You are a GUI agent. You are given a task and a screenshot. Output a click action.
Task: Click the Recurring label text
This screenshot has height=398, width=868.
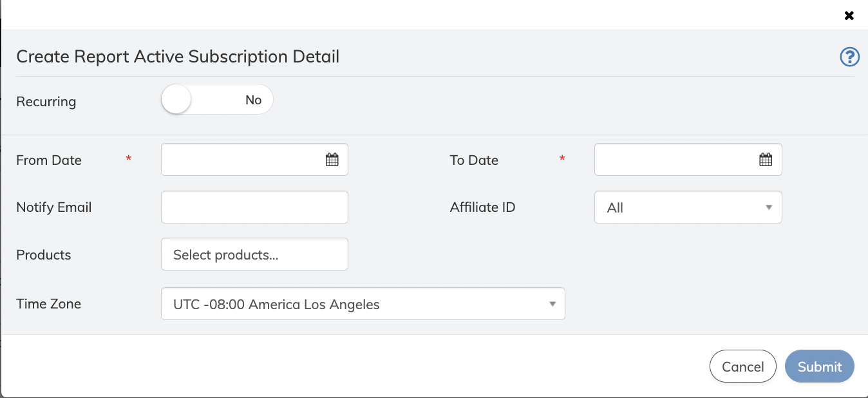click(x=46, y=102)
